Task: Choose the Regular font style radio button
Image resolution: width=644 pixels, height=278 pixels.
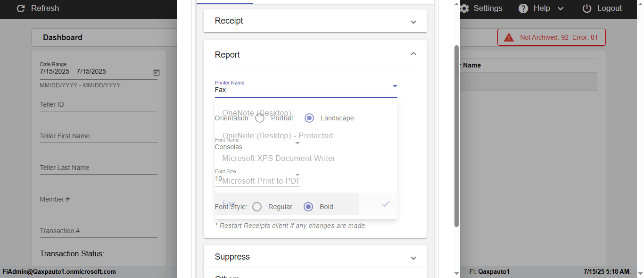Action: 257,207
